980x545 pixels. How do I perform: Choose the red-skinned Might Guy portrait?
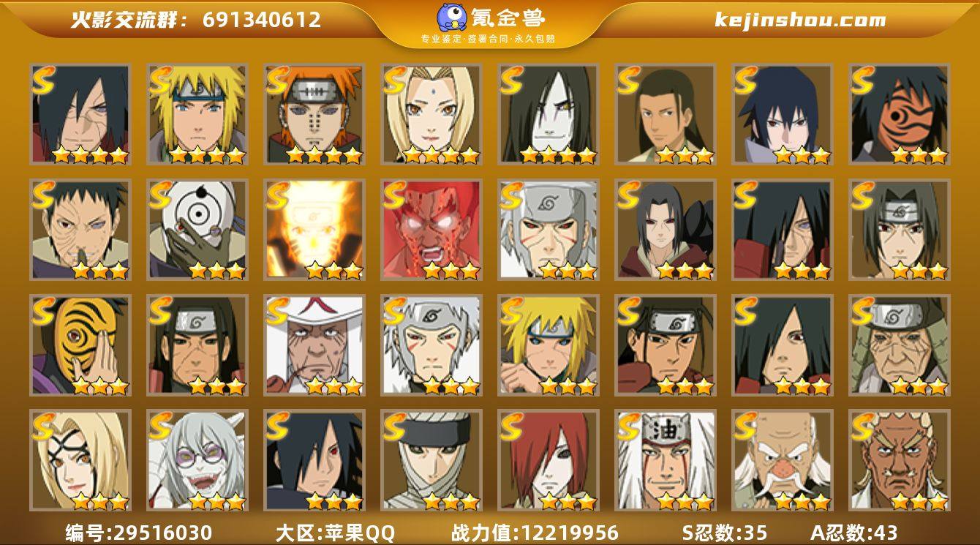click(x=431, y=230)
